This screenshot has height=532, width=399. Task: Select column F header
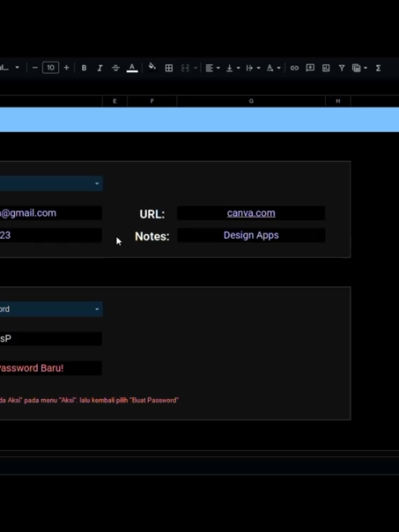[152, 101]
